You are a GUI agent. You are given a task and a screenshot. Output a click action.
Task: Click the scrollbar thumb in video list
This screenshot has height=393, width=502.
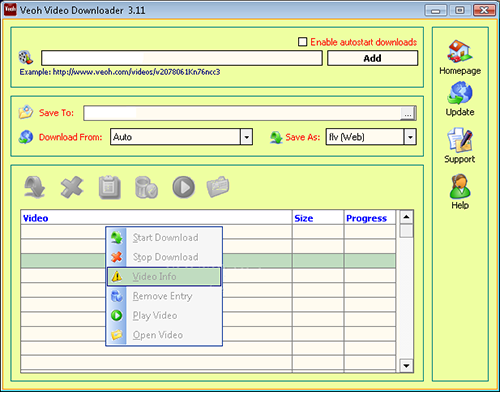pos(406,231)
